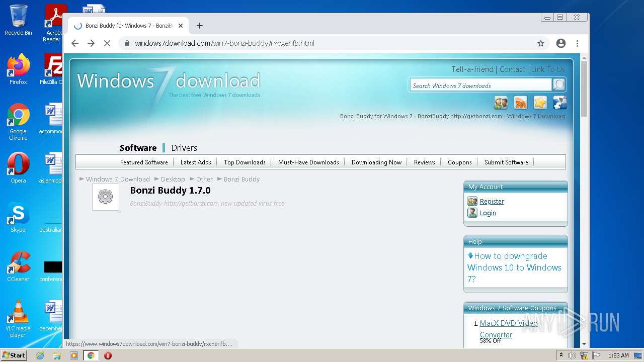Open Chrome's three-dot menu
Screen dimensions: 644x362
[x=577, y=43]
